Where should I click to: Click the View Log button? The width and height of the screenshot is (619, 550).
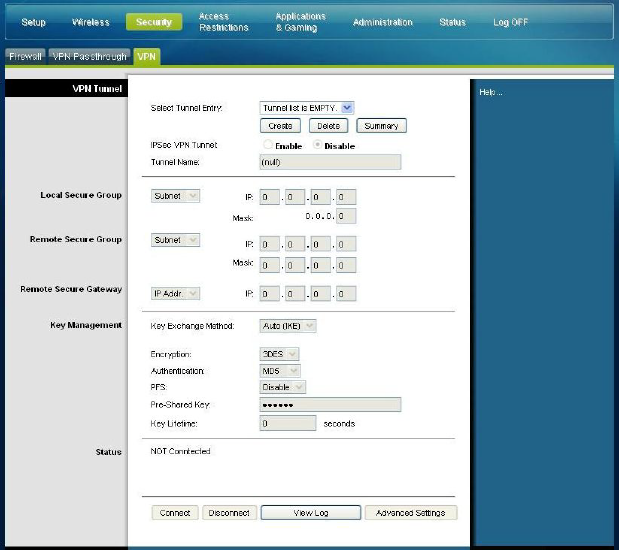(310, 513)
